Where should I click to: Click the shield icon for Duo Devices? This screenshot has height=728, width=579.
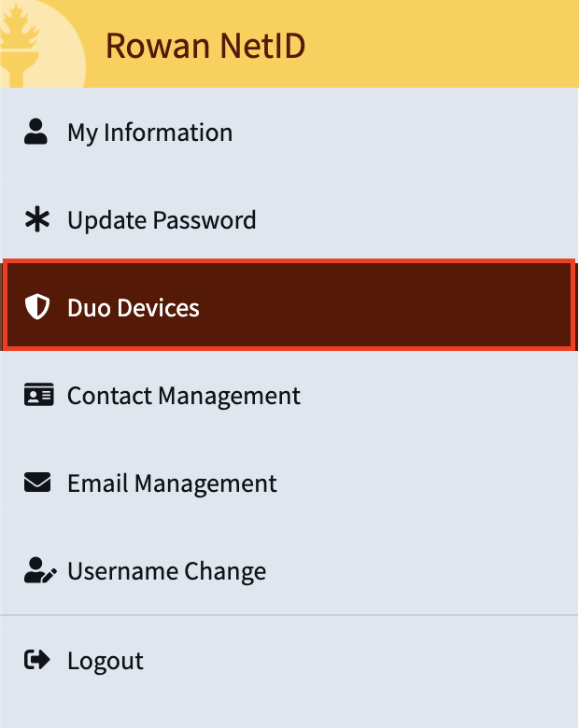[x=36, y=307]
